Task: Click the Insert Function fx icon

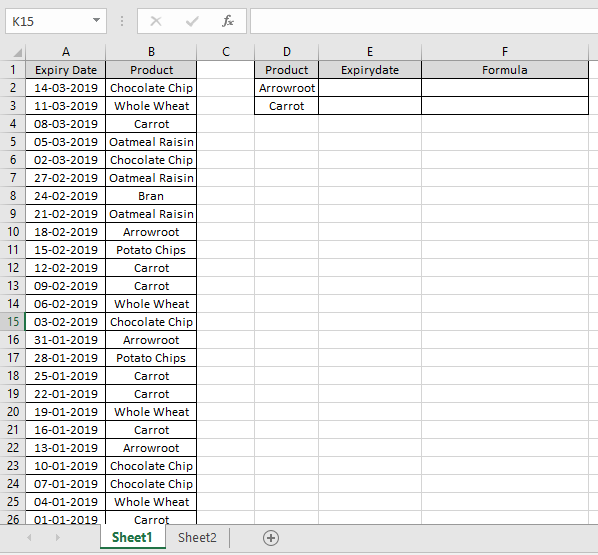Action: (x=228, y=21)
